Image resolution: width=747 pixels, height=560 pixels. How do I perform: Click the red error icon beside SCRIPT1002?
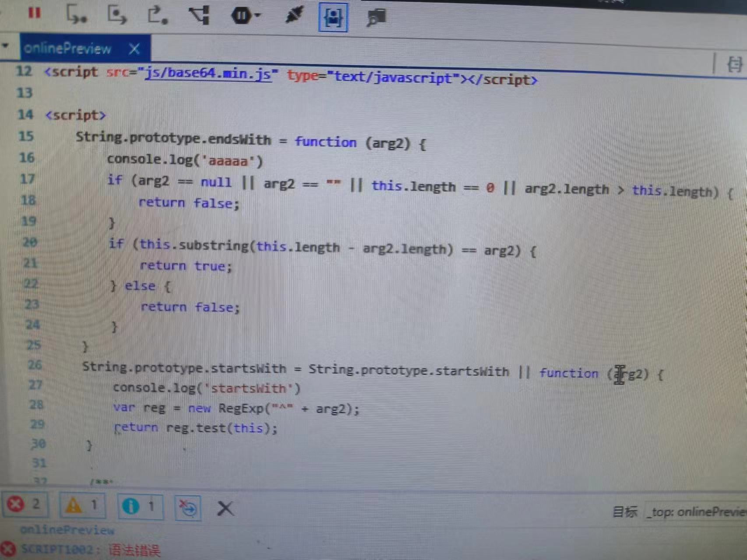[7, 549]
